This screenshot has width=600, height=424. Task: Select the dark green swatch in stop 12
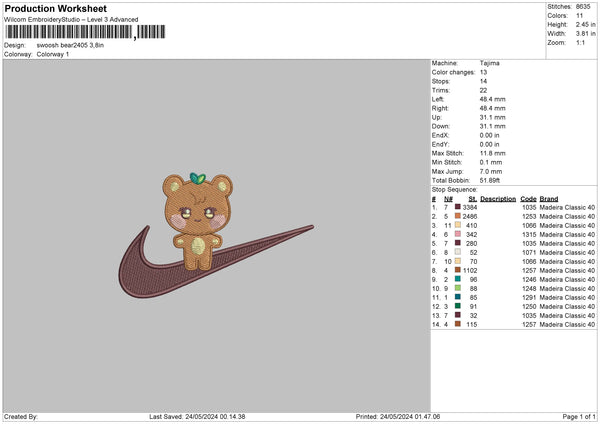457,306
